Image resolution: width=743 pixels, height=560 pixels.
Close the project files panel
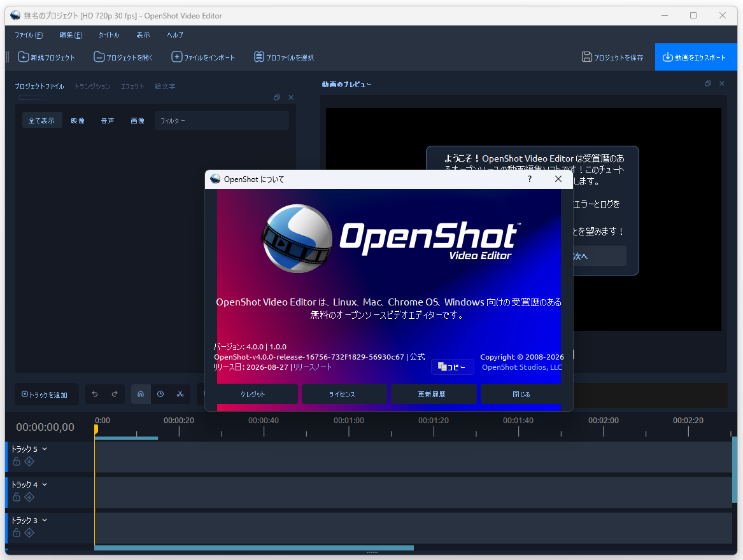291,97
